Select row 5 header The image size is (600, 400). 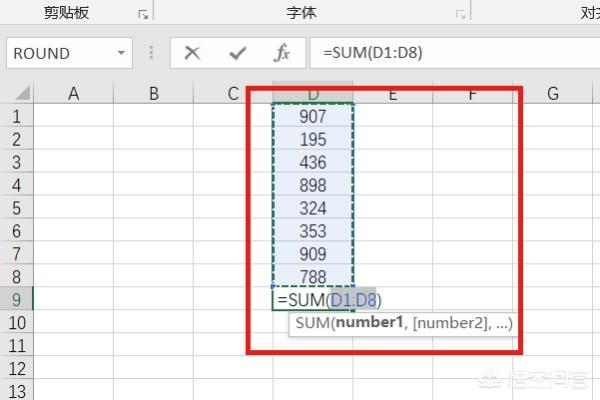[16, 207]
